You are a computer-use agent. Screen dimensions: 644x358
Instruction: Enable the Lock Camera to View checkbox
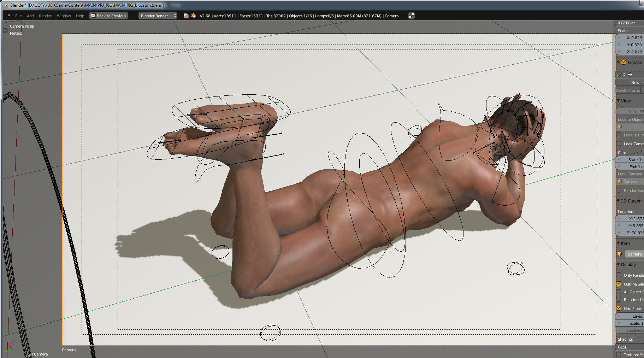coord(619,143)
